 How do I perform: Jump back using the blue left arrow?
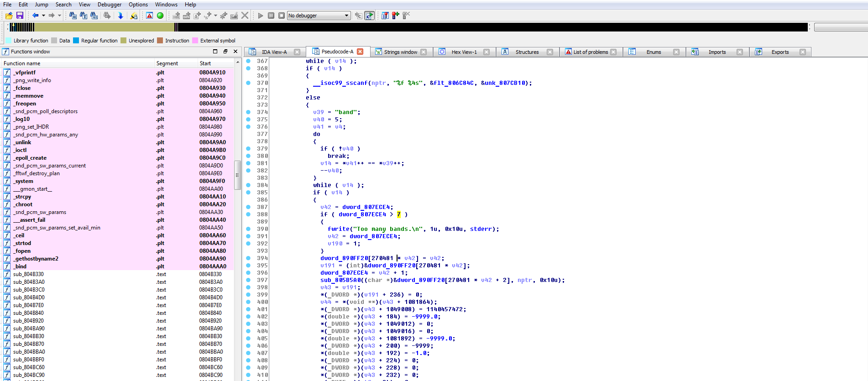point(35,16)
